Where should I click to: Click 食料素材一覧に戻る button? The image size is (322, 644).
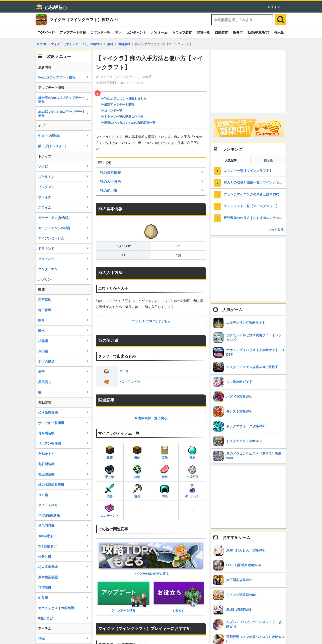click(151, 418)
